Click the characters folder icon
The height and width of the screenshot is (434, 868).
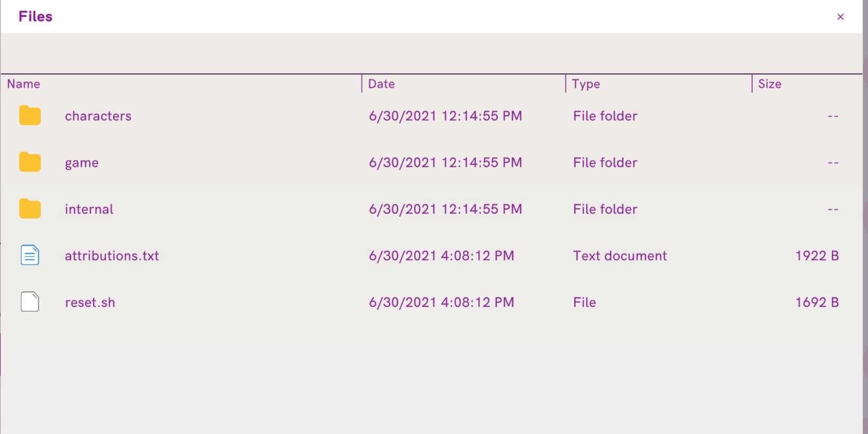click(x=30, y=116)
